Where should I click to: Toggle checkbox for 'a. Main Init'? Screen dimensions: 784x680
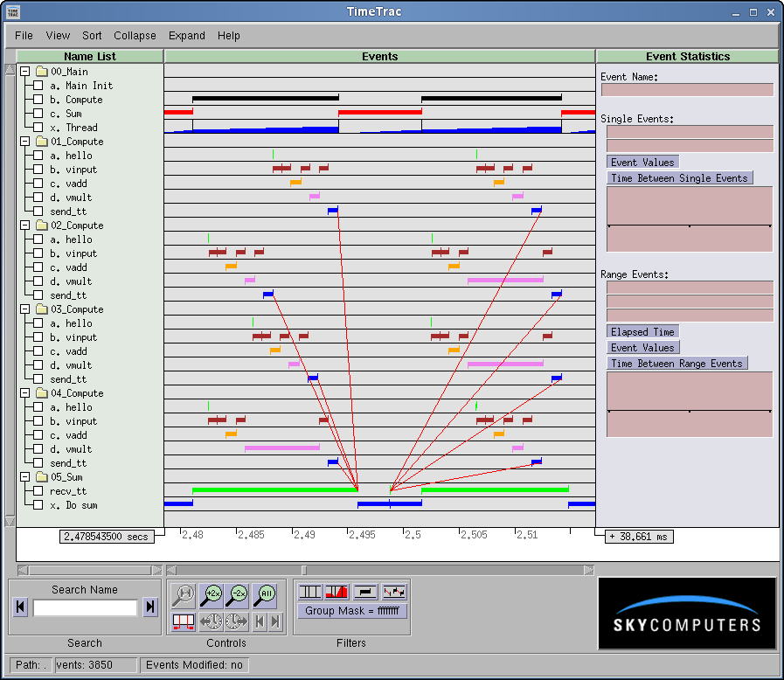(38, 86)
